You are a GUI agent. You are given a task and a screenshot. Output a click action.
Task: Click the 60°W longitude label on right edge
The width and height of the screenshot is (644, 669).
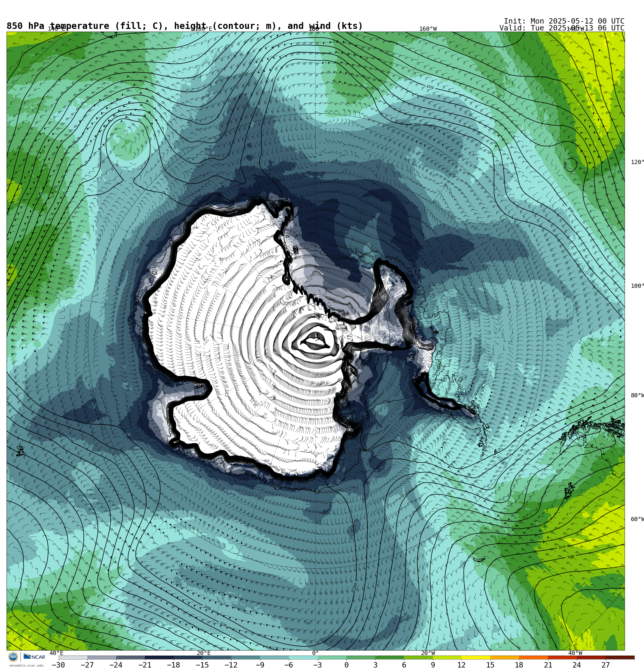click(x=637, y=519)
